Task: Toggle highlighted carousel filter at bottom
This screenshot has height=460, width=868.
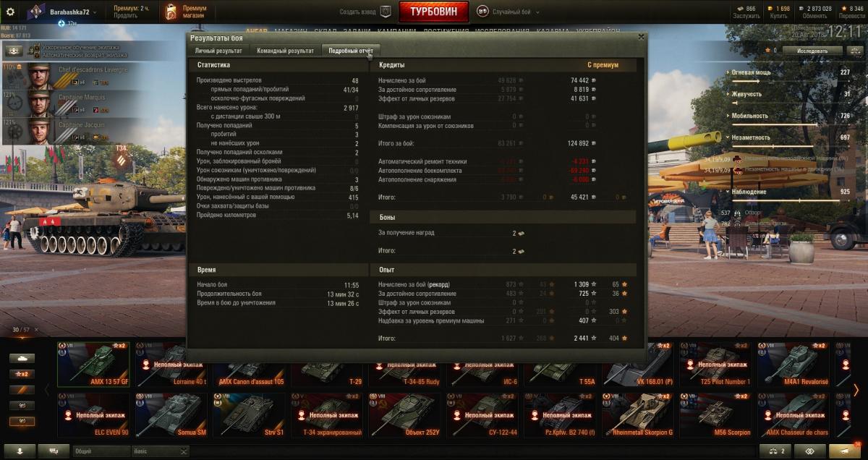Action: click(x=22, y=422)
